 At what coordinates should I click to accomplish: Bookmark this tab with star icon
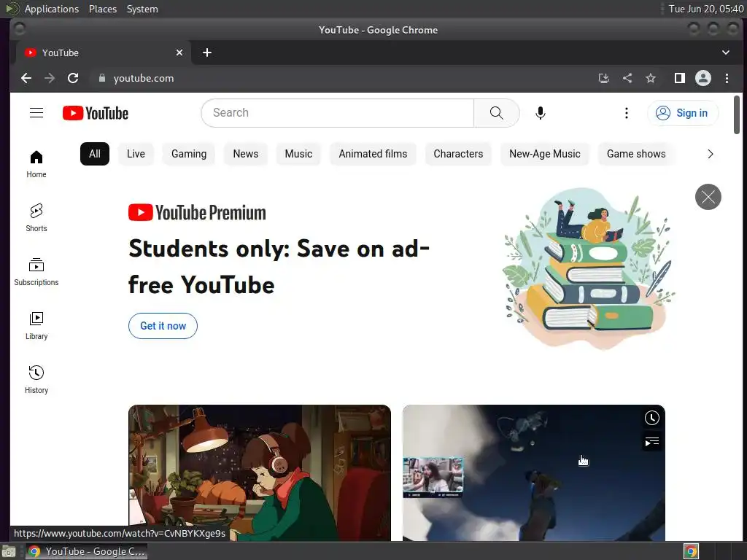651,78
